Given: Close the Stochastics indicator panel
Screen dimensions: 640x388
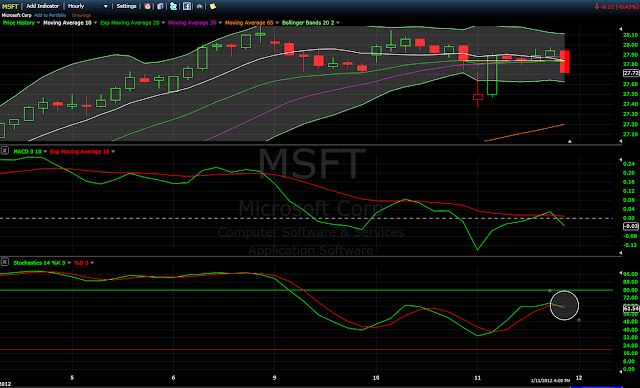Looking at the screenshot, I should pos(4,262).
